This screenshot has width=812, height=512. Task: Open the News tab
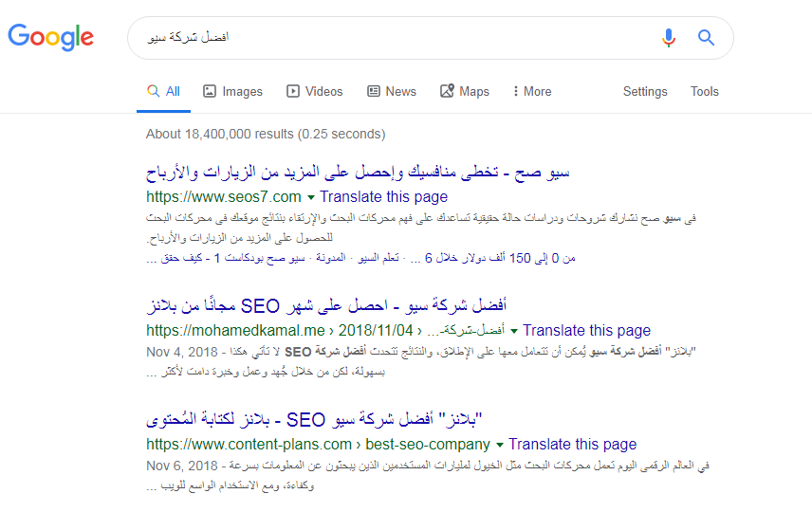[x=392, y=92]
